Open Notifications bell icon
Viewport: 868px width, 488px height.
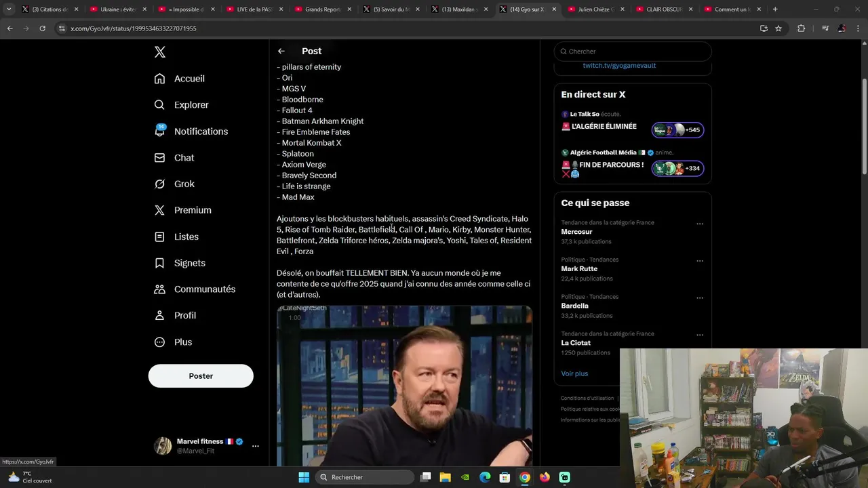(x=159, y=131)
